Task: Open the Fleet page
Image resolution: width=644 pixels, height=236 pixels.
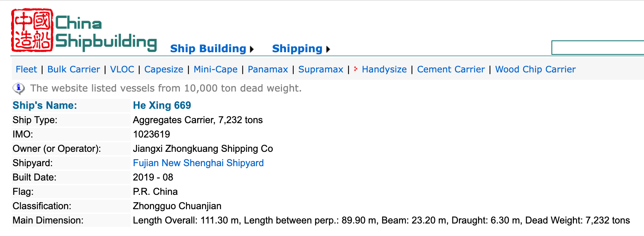Action: [x=26, y=69]
